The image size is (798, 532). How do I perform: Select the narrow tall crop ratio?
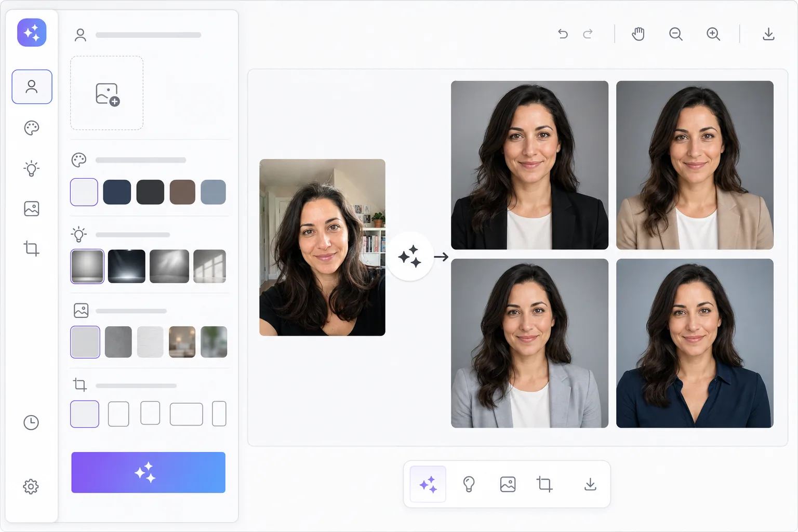(219, 414)
